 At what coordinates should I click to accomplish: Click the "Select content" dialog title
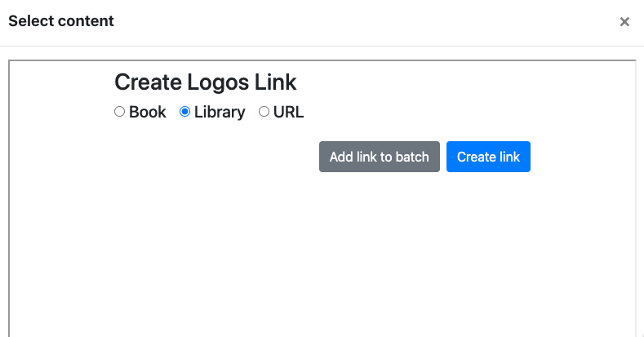pyautogui.click(x=61, y=21)
